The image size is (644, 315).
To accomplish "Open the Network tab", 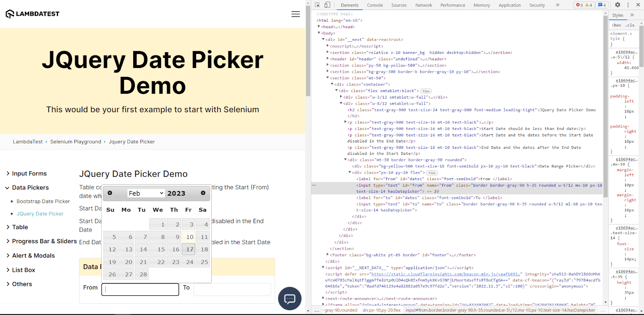I will [x=423, y=5].
